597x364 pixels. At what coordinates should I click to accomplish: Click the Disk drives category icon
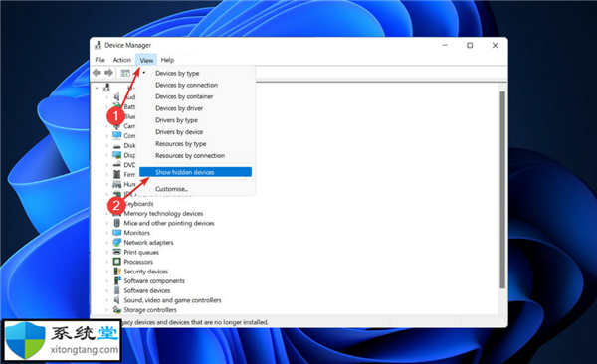(116, 145)
